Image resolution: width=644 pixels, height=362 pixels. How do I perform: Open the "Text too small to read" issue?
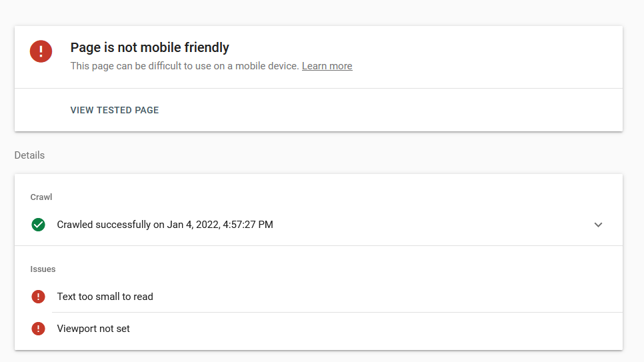coord(105,297)
